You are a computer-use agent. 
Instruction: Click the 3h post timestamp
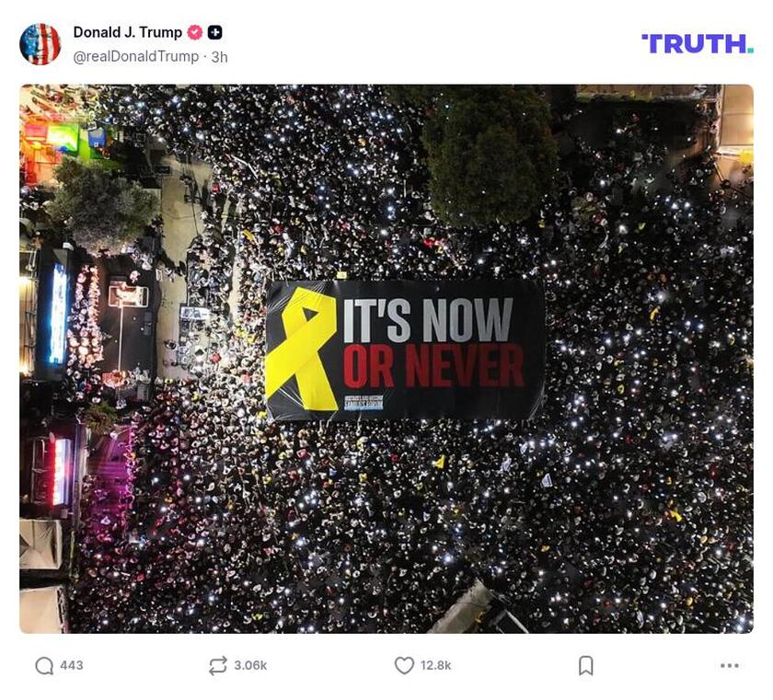(x=220, y=57)
